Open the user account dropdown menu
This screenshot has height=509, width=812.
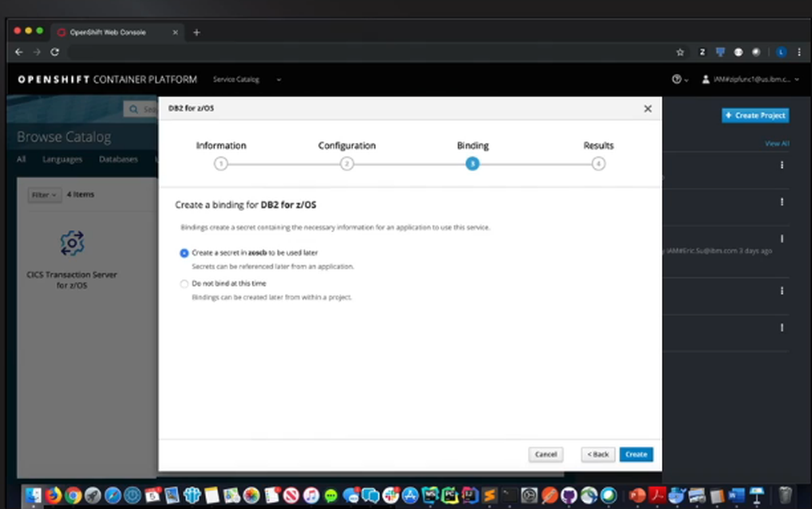749,80
